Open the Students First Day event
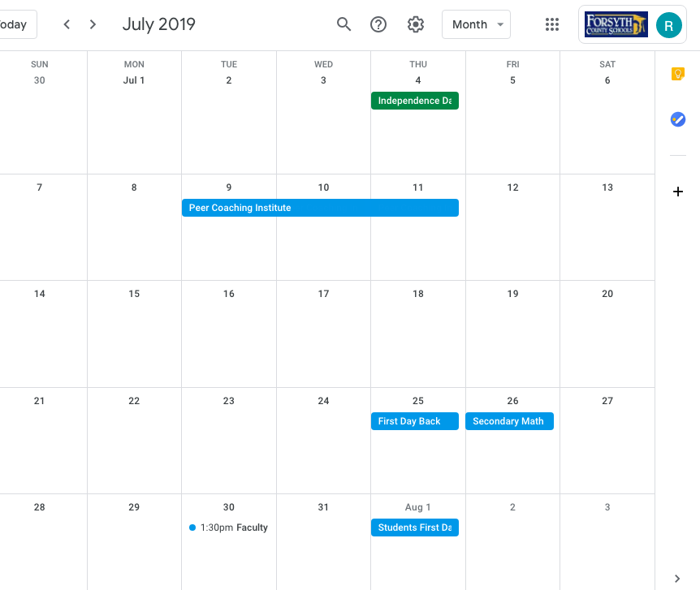The width and height of the screenshot is (700, 590). coord(414,528)
